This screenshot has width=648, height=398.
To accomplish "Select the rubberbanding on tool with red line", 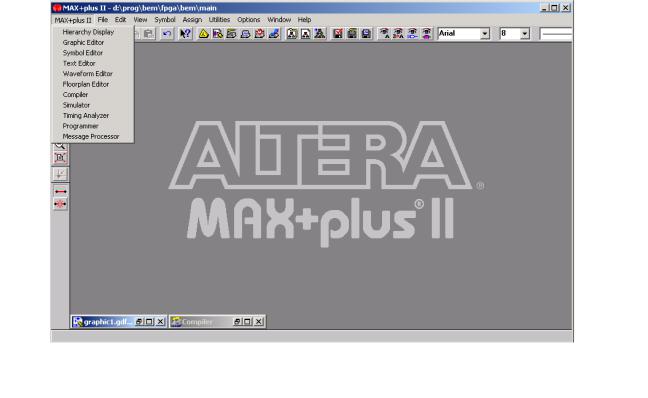I will 60,191.
